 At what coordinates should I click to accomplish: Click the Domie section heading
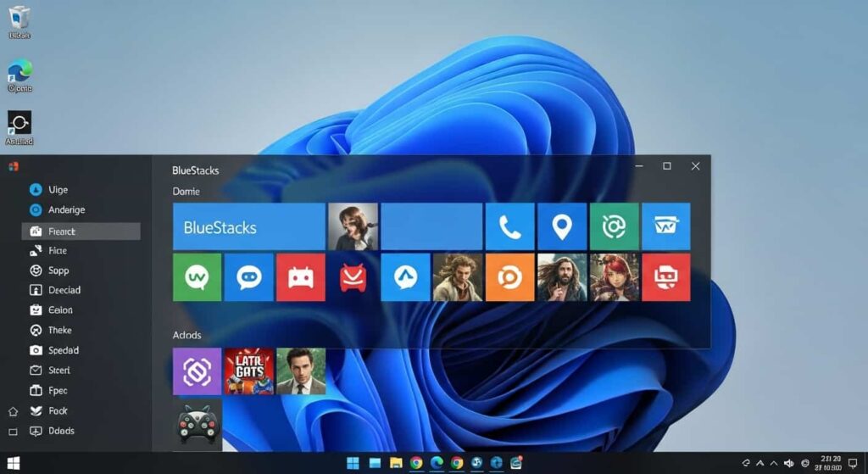[x=186, y=192]
